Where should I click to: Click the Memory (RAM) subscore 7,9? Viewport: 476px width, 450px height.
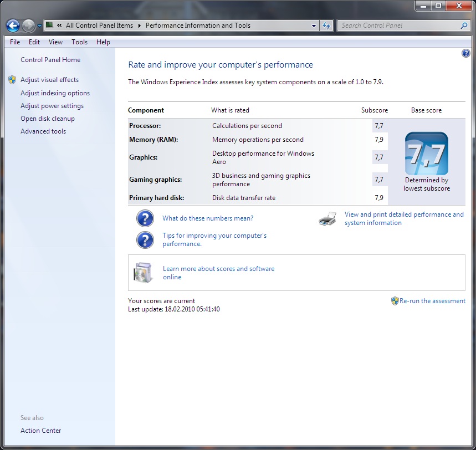379,140
